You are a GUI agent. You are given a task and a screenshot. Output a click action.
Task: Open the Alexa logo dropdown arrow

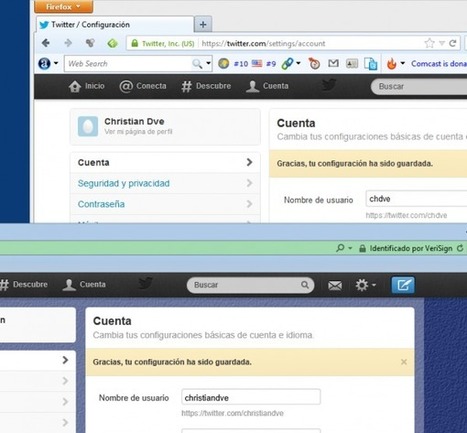56,63
